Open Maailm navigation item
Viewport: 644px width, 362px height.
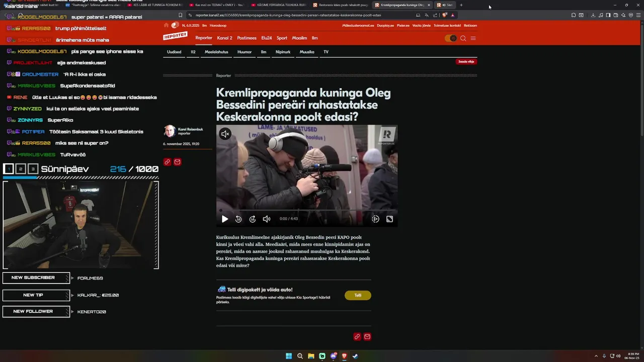pos(299,38)
